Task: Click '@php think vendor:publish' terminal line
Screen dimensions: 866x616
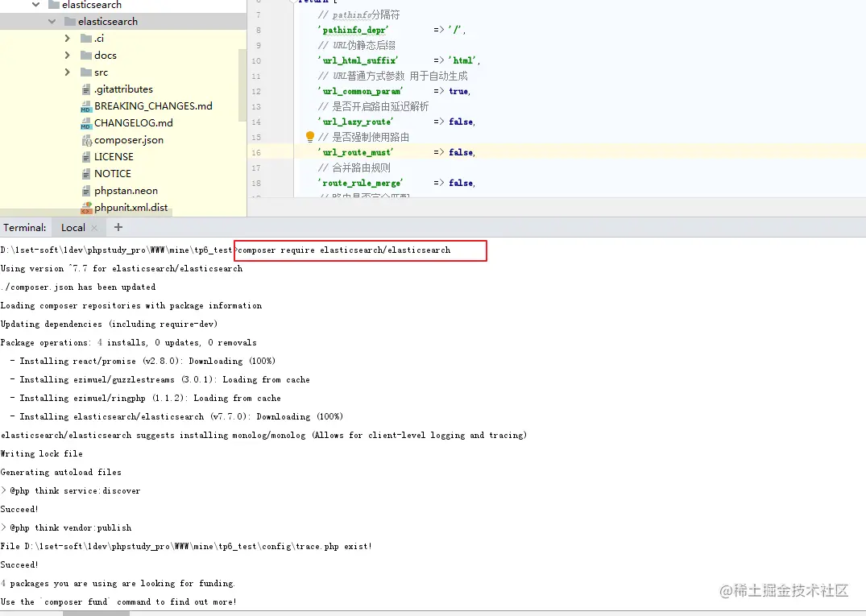Action: pyautogui.click(x=66, y=527)
